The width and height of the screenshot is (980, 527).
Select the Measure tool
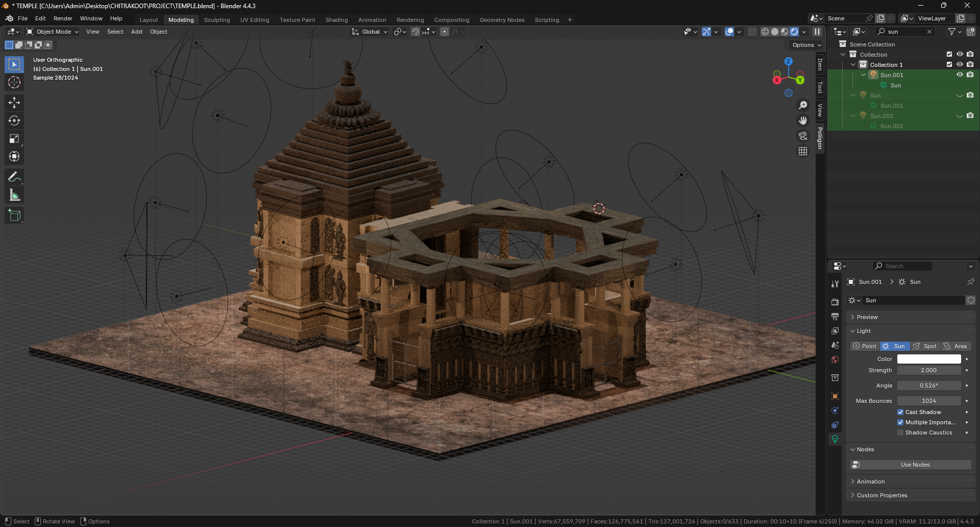pos(14,195)
